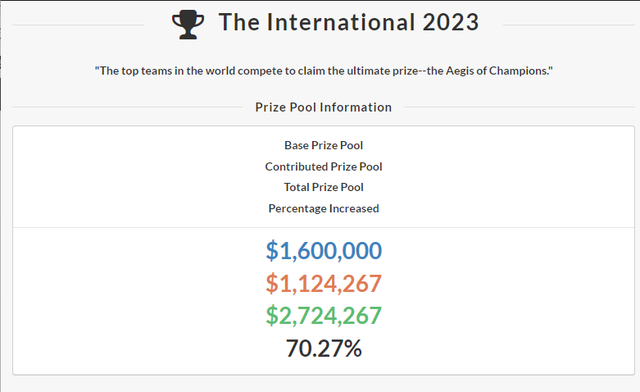The width and height of the screenshot is (640, 392).
Task: Click the 70.27% percentage value
Action: (x=324, y=348)
